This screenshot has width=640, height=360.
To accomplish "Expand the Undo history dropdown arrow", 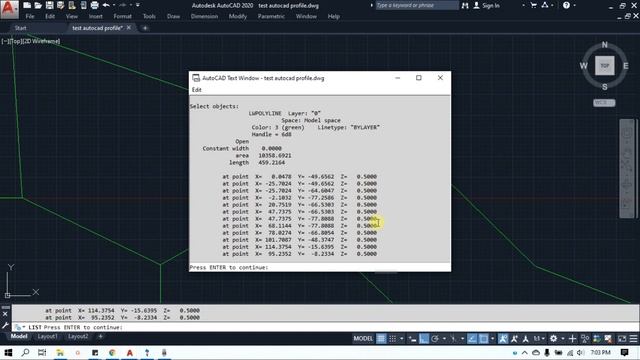I will (114, 5).
